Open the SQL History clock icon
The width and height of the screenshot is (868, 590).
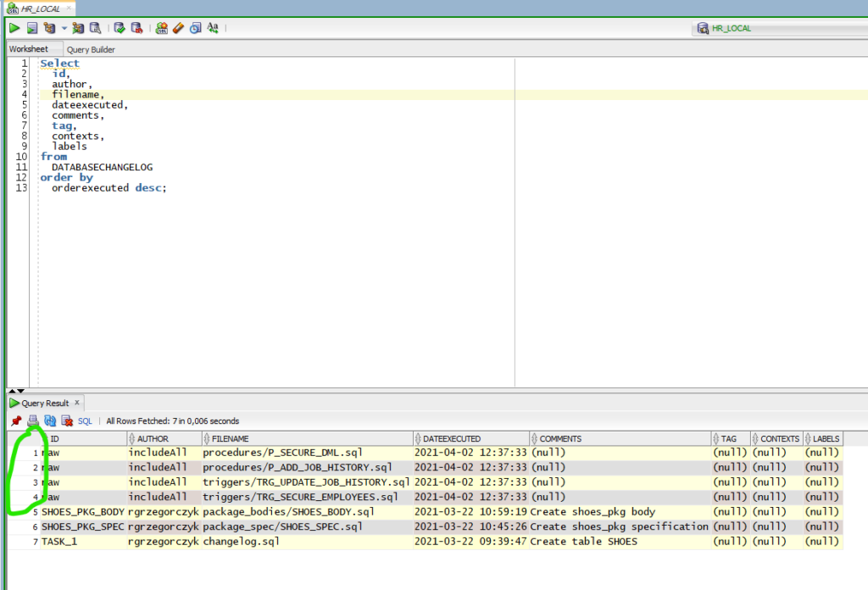(x=196, y=28)
